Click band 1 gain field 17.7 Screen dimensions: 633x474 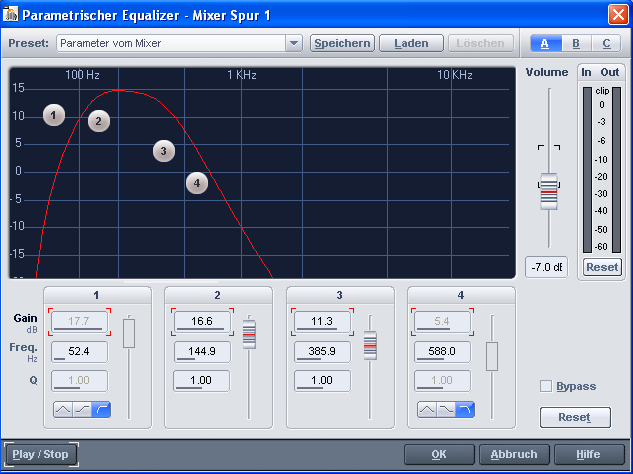[80, 322]
